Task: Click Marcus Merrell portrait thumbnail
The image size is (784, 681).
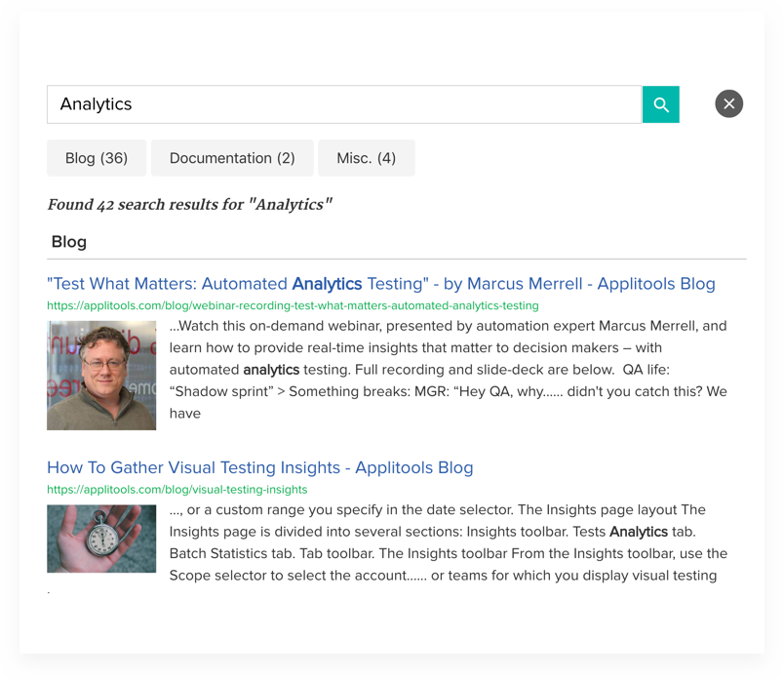Action: tap(101, 376)
